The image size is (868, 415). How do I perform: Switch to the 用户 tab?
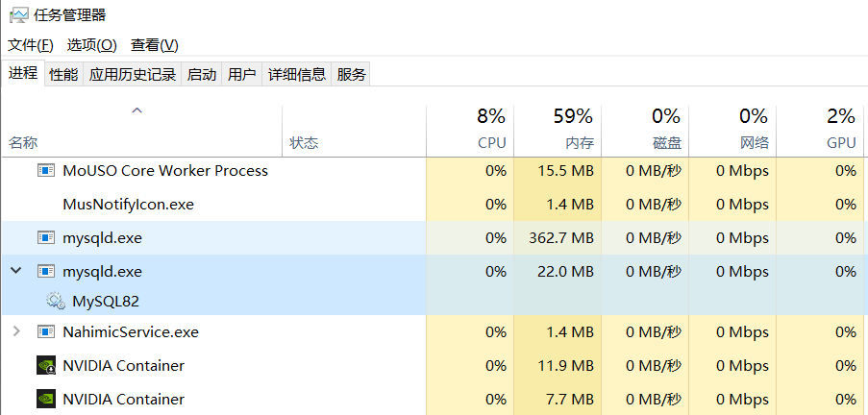pos(242,74)
